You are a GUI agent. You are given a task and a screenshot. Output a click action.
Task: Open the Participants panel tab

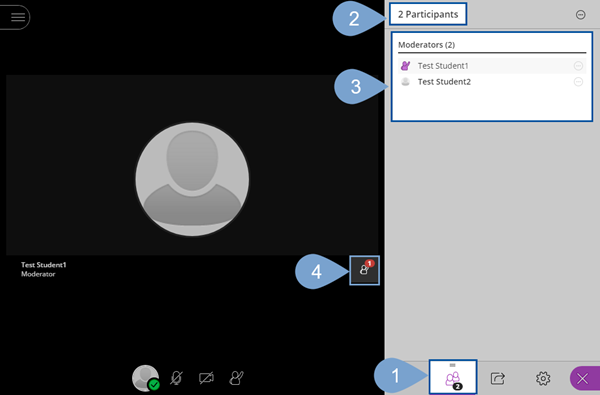coord(453,377)
